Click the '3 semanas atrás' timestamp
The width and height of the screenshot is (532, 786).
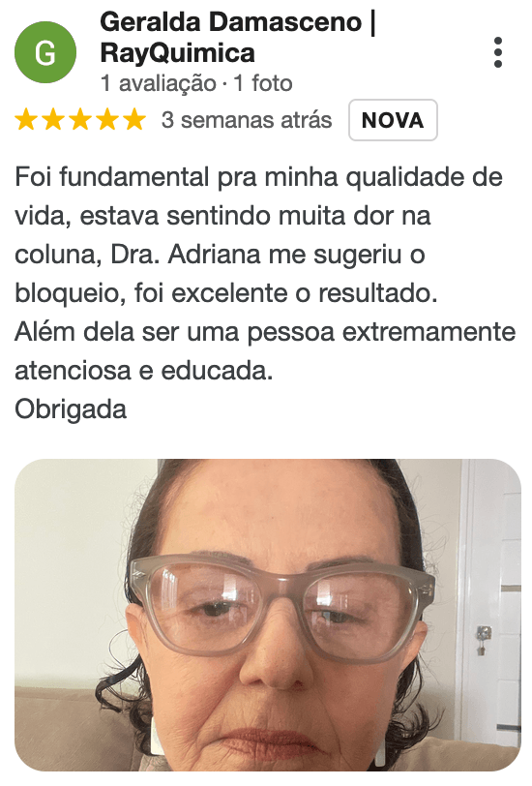coord(247,120)
